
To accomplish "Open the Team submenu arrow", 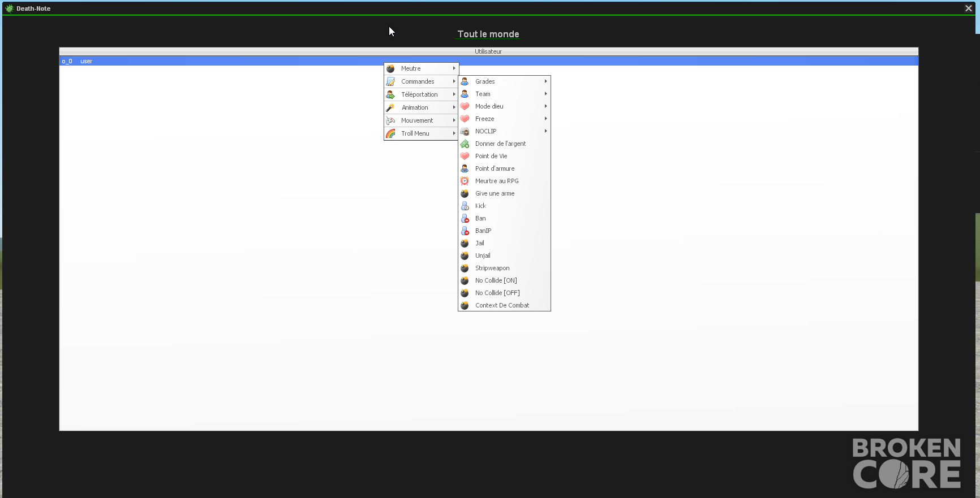I will pyautogui.click(x=545, y=94).
